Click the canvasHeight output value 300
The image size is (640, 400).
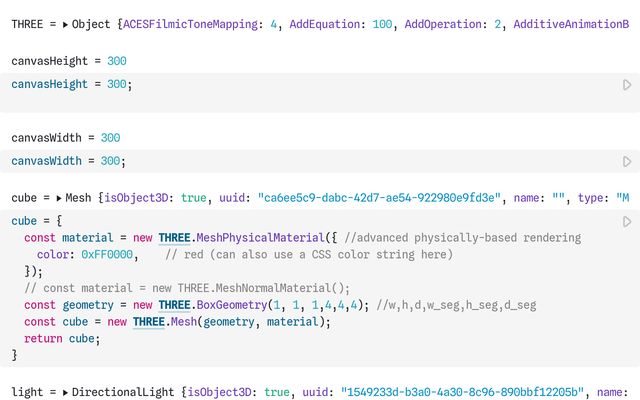pyautogui.click(x=117, y=61)
